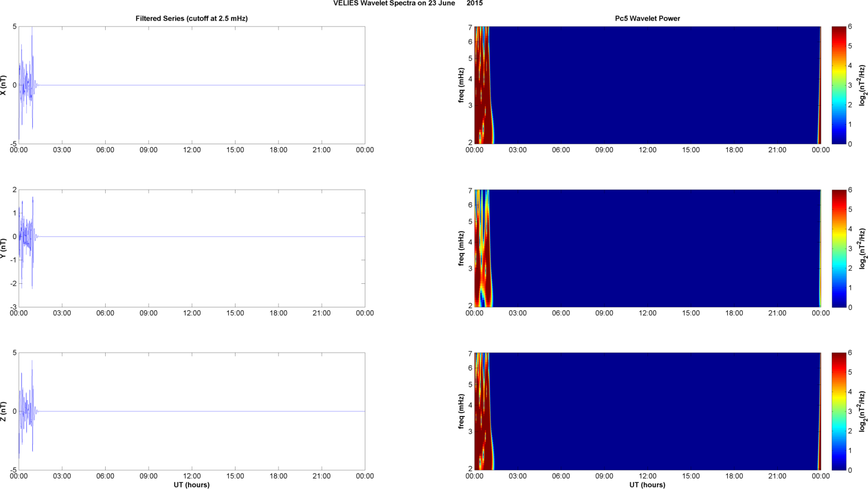Select the Pc5 Wavelet Power heading
Image resolution: width=868 pixels, height=489 pixels.
click(647, 18)
